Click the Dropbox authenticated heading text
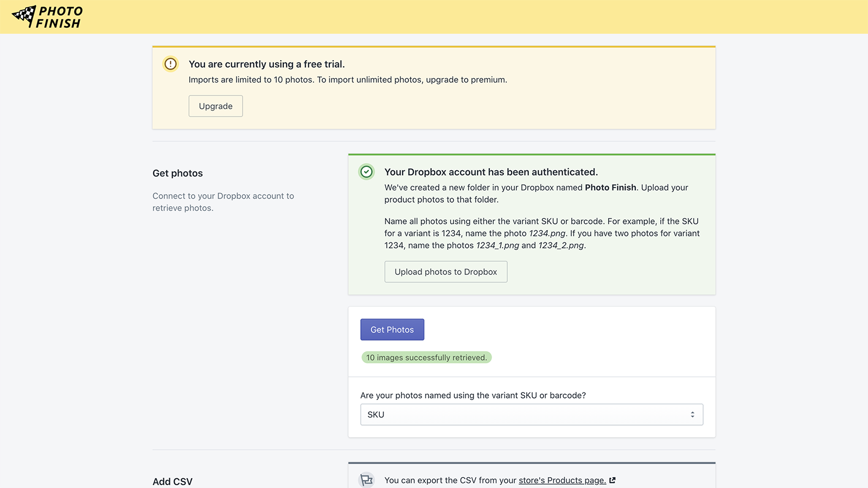 click(491, 172)
